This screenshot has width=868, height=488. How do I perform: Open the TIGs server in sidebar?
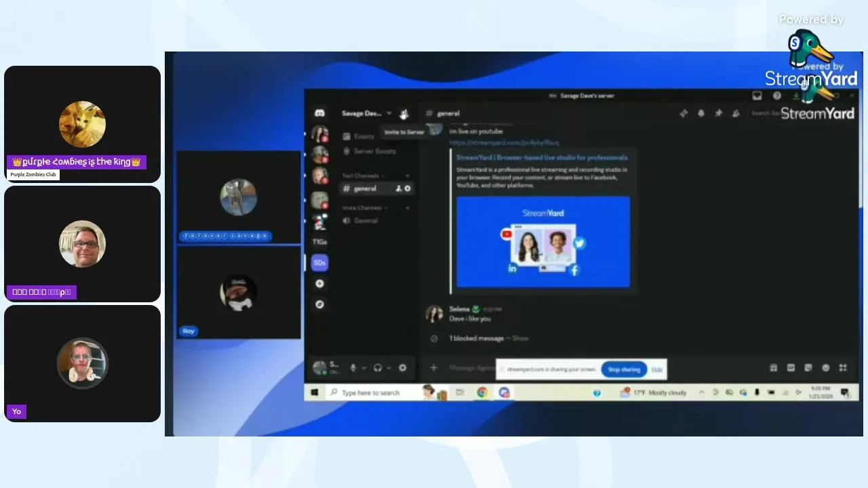pyautogui.click(x=319, y=242)
